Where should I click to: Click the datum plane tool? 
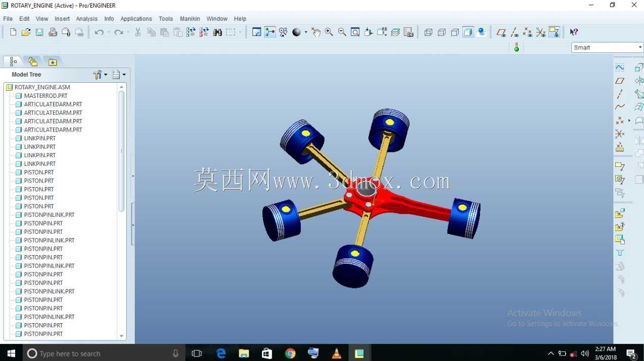[x=620, y=81]
